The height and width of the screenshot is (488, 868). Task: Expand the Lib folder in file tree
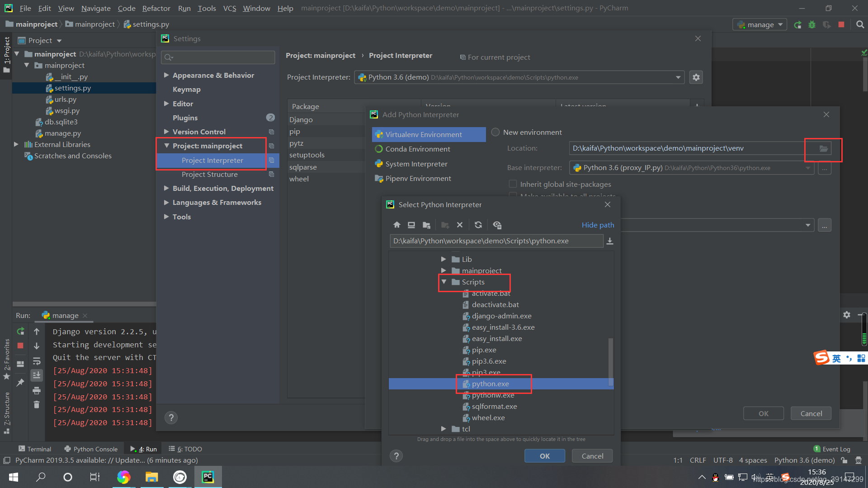(443, 259)
